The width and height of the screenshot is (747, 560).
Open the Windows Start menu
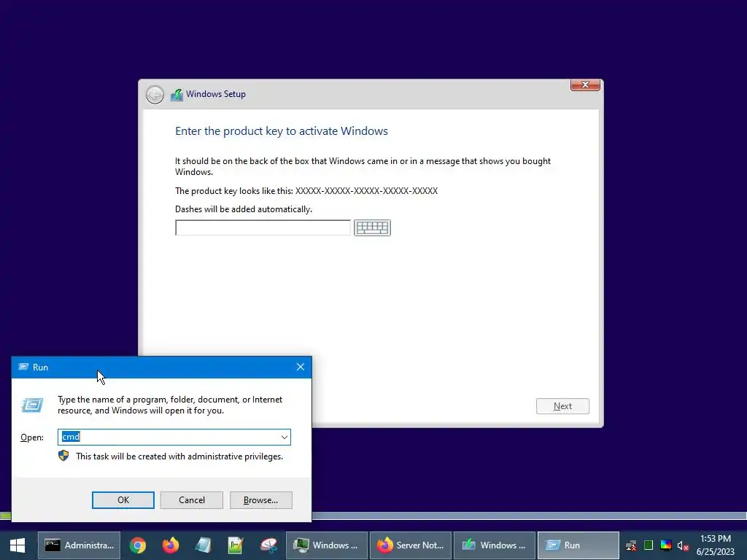click(x=18, y=545)
